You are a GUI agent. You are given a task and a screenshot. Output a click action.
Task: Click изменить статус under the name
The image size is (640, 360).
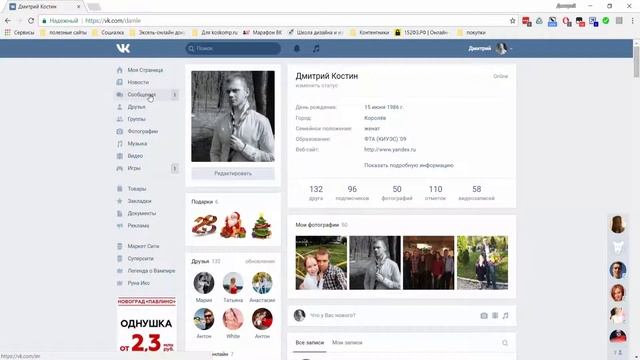pyautogui.click(x=317, y=86)
